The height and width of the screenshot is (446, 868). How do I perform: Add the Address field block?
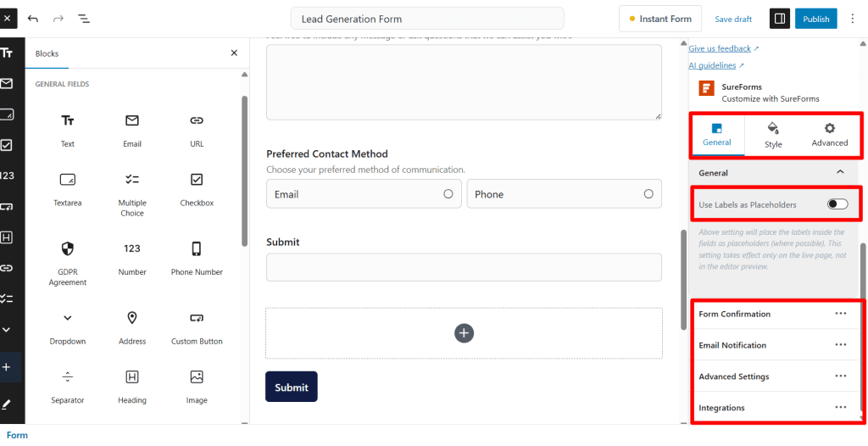coord(132,326)
